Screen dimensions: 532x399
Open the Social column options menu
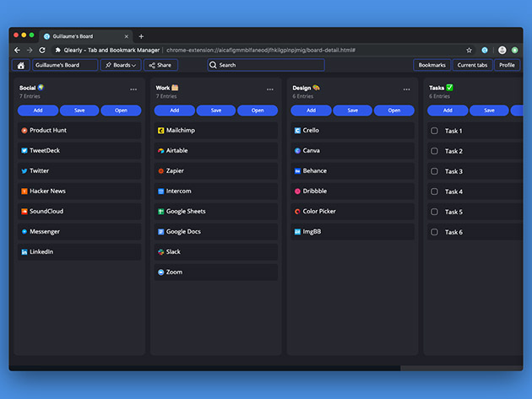(133, 89)
